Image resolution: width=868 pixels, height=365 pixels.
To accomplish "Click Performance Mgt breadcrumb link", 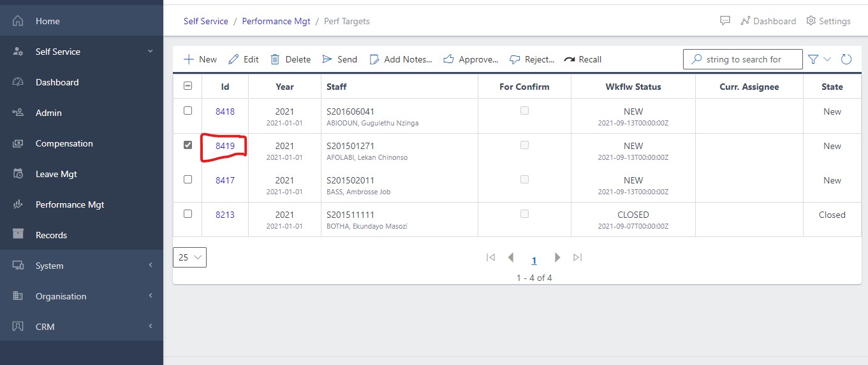I will (x=276, y=21).
